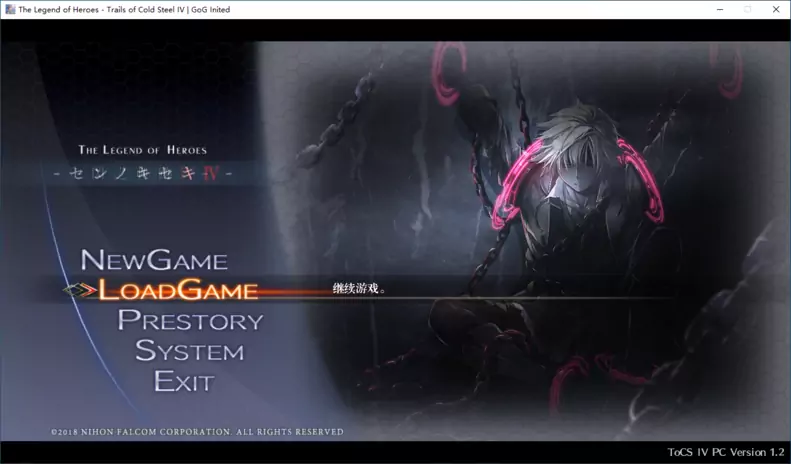This screenshot has width=791, height=464.
Task: Click the ToCS IV PC Version 1.2 label
Action: [726, 452]
